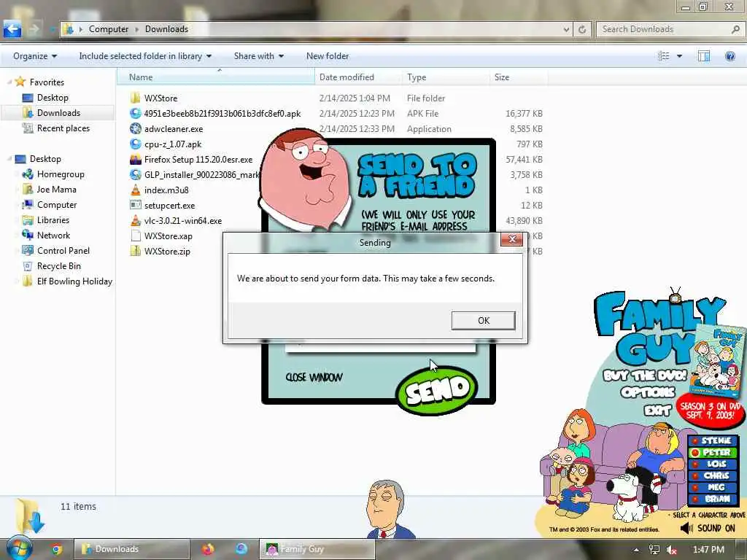Collapse the Desktop tree group
This screenshot has height=560, width=747.
point(9,158)
